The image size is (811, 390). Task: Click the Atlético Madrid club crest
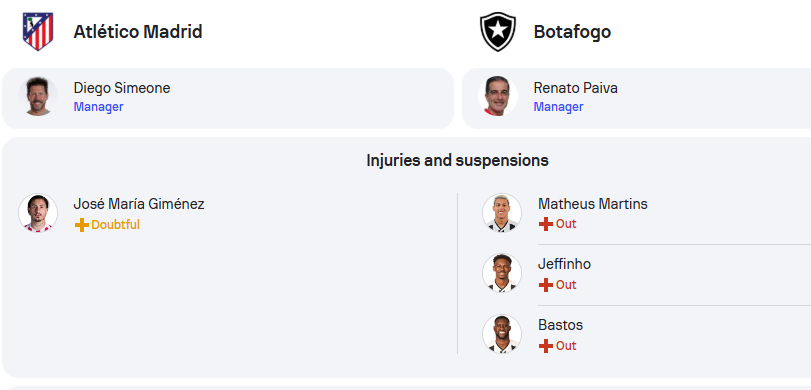pyautogui.click(x=38, y=32)
